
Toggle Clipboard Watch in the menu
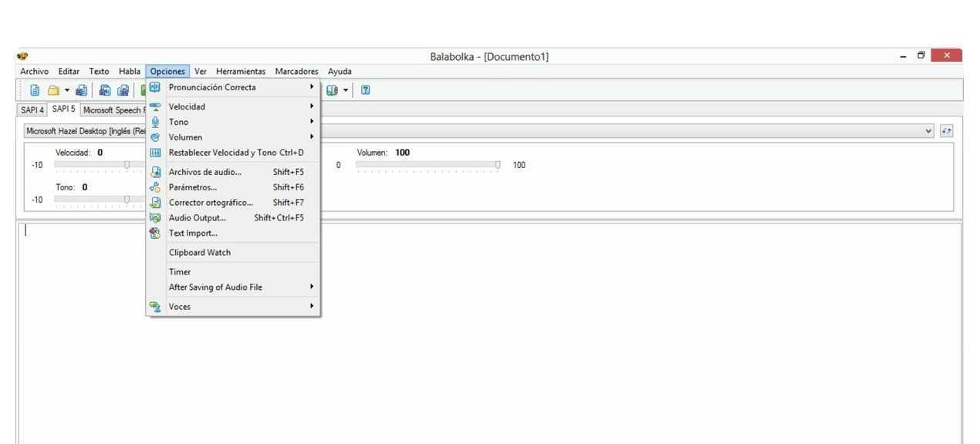coord(233,252)
